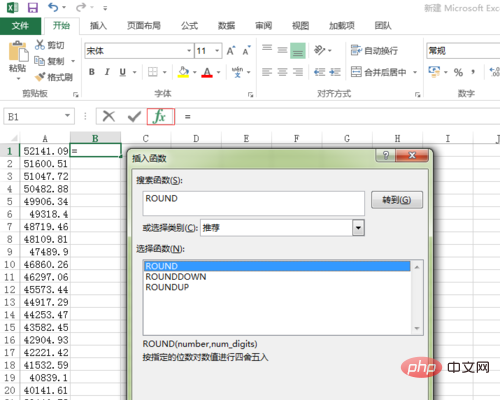Click the formula bar confirm checkmark
This screenshot has width=500, height=400.
[135, 117]
